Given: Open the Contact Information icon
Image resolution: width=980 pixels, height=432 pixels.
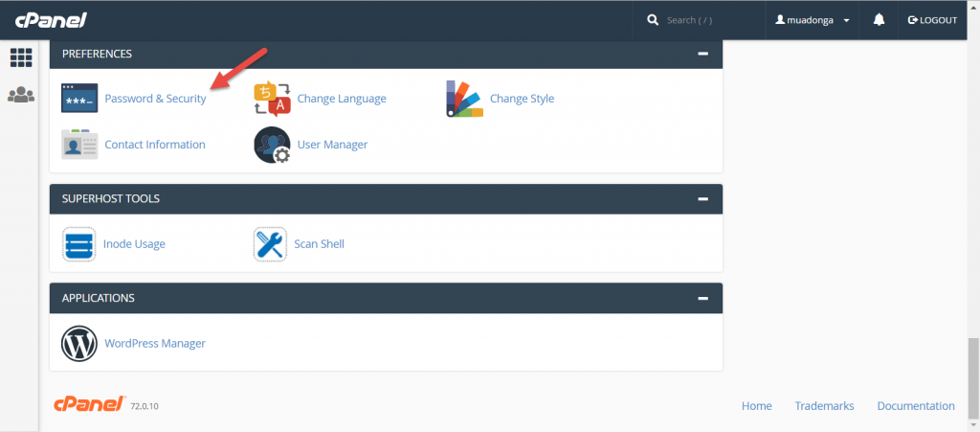Looking at the screenshot, I should (x=79, y=145).
